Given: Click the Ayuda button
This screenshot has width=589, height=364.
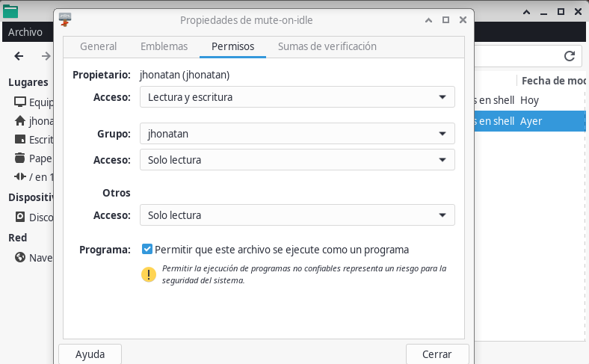Looking at the screenshot, I should point(90,354).
